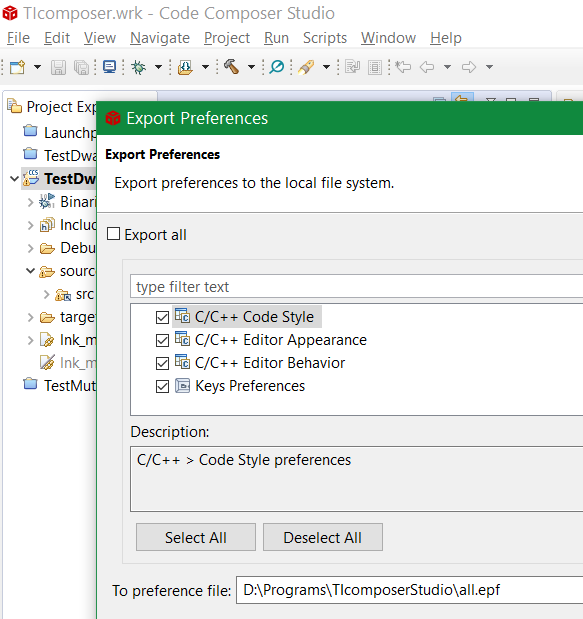Click the Debug bug icon

coord(139,67)
